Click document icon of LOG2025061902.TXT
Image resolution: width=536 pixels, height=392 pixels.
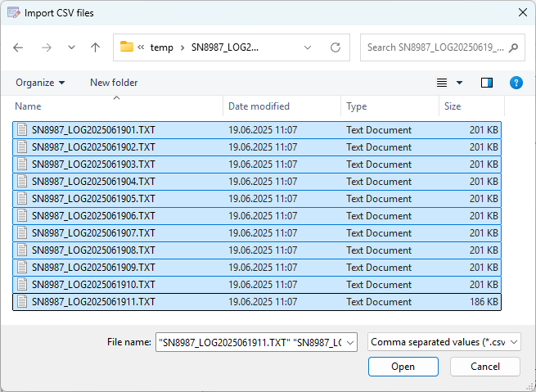pos(22,147)
